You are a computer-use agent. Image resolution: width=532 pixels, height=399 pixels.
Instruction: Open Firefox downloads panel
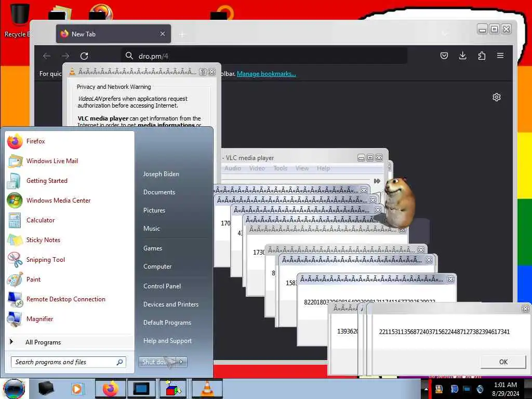(x=462, y=56)
